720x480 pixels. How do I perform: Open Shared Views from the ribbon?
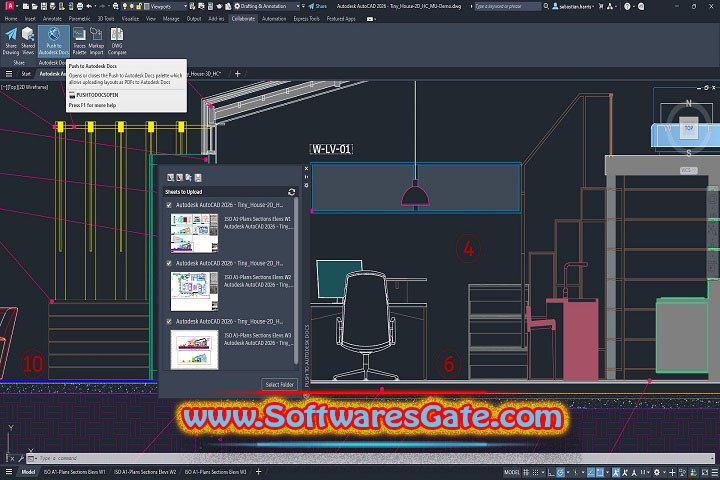point(28,41)
